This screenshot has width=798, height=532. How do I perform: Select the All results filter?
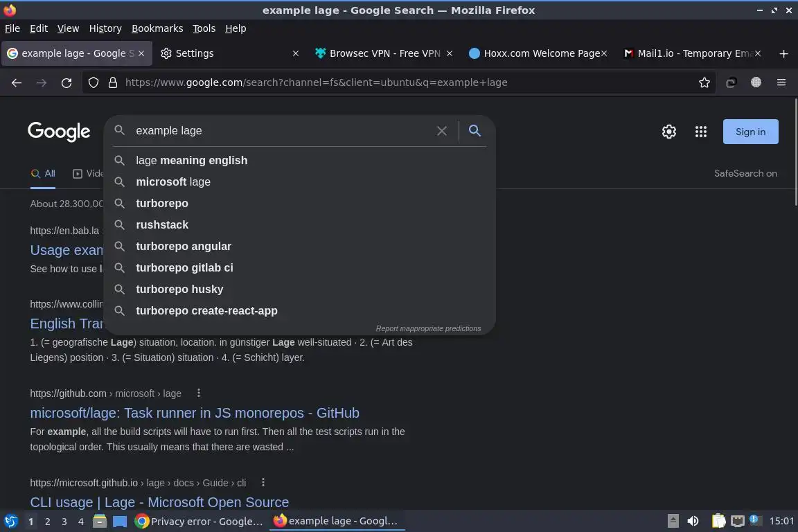point(43,174)
